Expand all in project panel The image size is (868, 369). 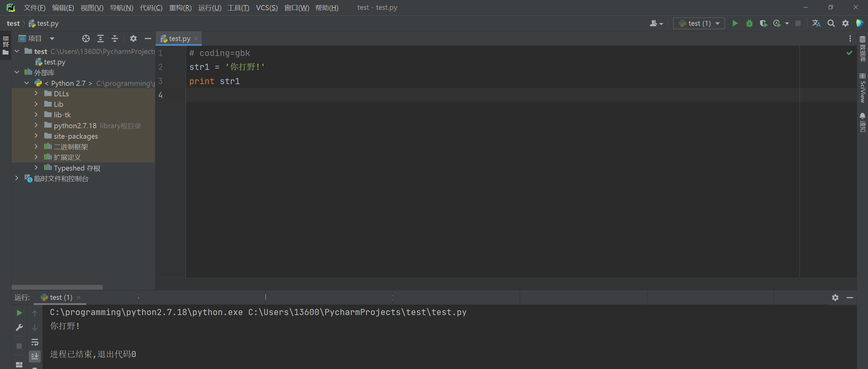coord(100,39)
